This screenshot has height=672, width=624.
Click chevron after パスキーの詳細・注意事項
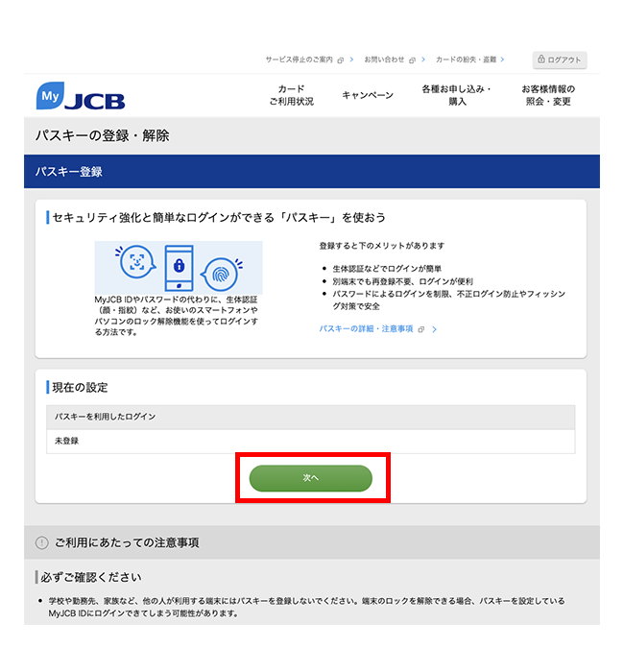tap(434, 329)
